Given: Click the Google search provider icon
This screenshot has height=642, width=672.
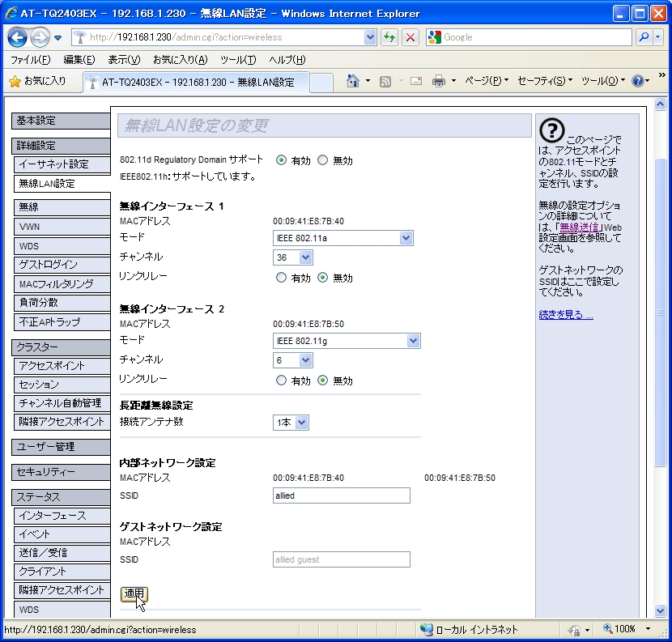Looking at the screenshot, I should coord(434,37).
